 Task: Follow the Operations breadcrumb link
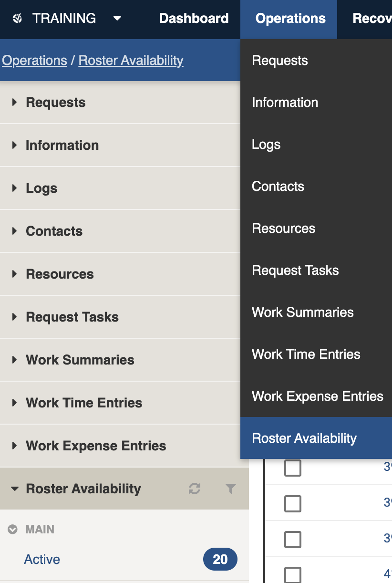[34, 61]
